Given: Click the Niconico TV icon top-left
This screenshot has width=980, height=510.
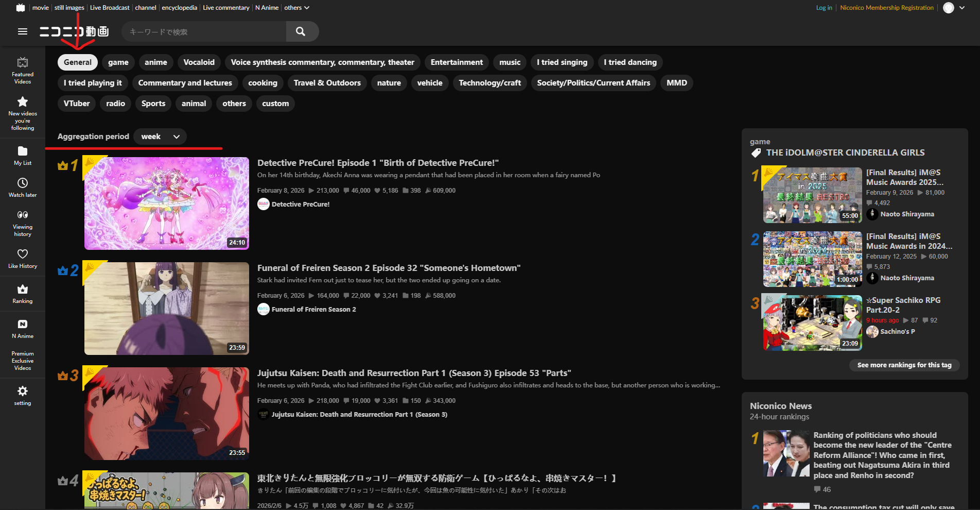Looking at the screenshot, I should 21,8.
